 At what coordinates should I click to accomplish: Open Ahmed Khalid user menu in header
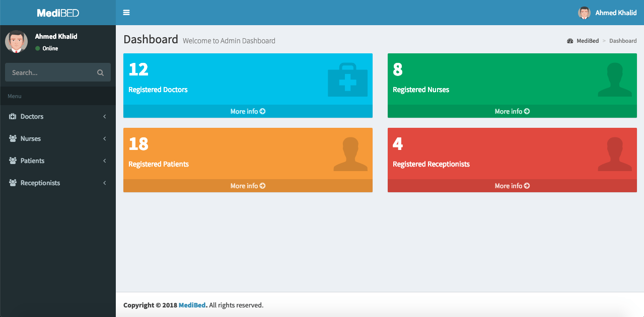[608, 13]
